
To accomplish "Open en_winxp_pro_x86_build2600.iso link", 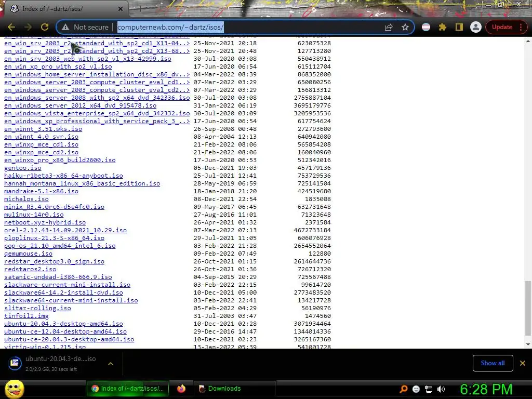I will coord(60,160).
